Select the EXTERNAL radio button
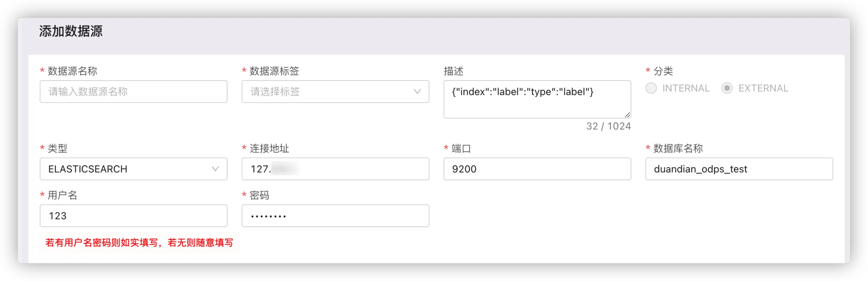Screen dimensions: 868x281 point(727,88)
